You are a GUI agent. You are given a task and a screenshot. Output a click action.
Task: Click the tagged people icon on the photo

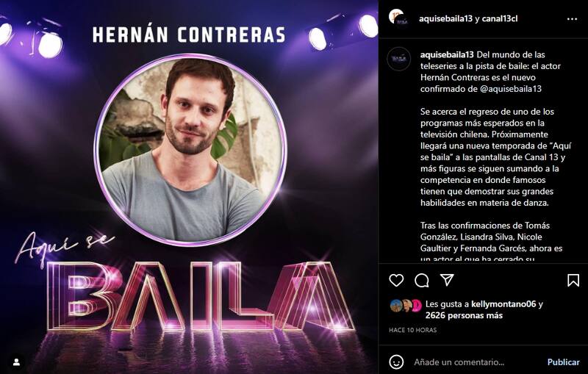pyautogui.click(x=16, y=362)
